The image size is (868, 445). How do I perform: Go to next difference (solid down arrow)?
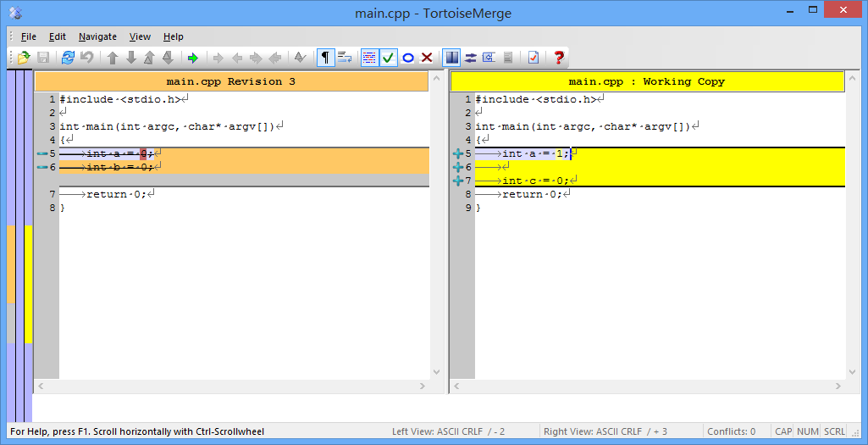click(131, 58)
